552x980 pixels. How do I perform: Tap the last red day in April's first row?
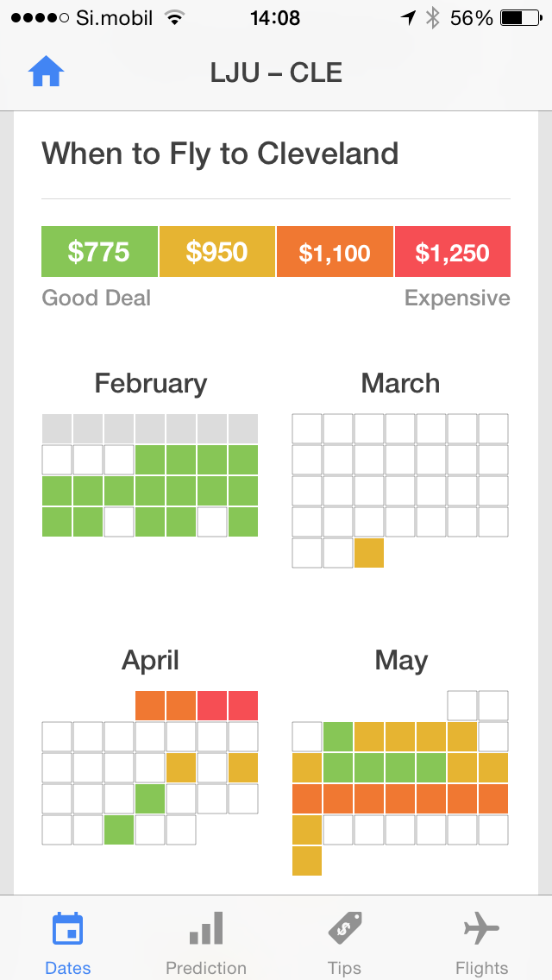[x=243, y=705]
